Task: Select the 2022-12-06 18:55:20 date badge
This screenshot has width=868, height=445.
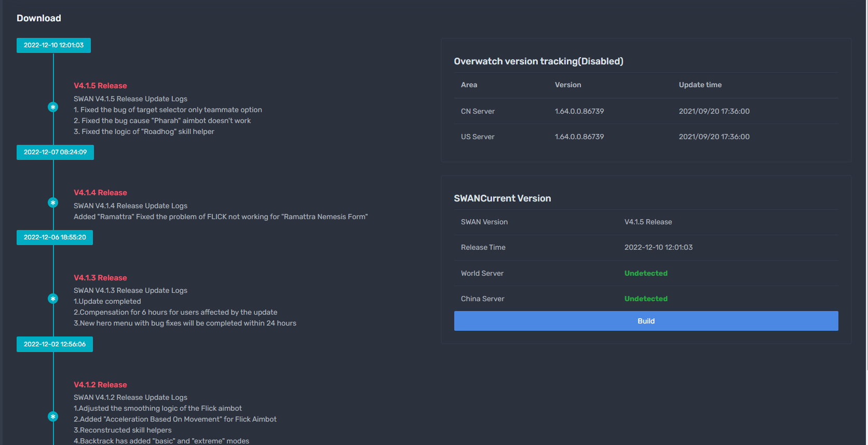Action: 55,237
